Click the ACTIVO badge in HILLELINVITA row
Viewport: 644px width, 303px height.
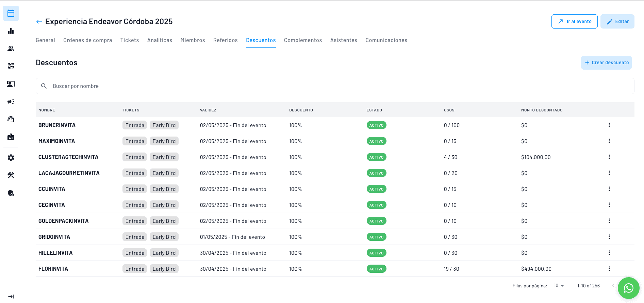[x=376, y=253]
